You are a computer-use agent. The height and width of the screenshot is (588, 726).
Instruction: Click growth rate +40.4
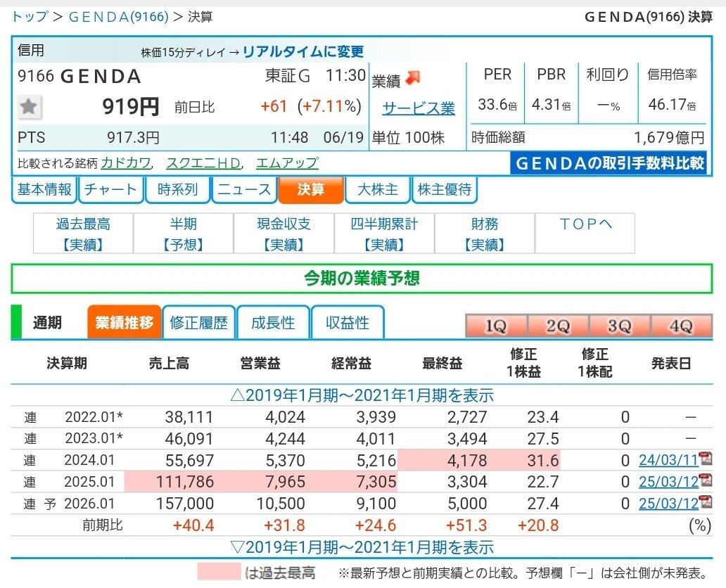pos(193,525)
